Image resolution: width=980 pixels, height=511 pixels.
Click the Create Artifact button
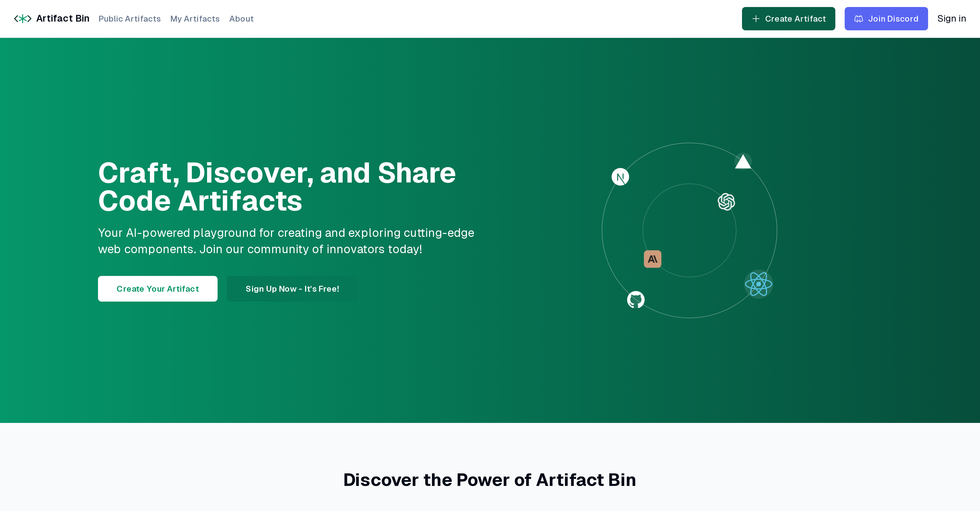coord(788,18)
